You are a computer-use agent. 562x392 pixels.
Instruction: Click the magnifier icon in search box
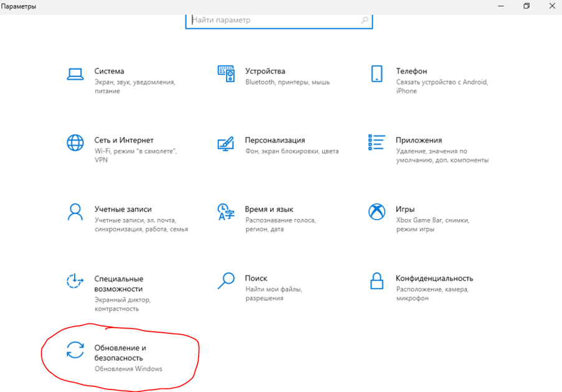(x=365, y=20)
